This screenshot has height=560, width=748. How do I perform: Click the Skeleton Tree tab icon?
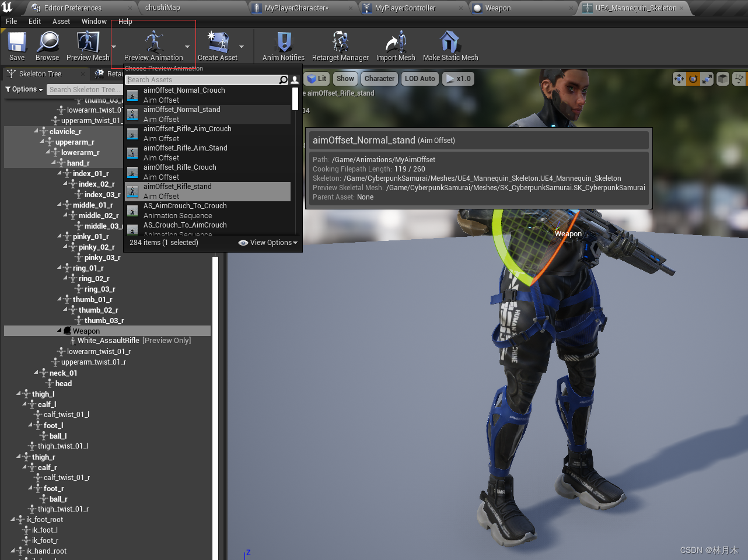pyautogui.click(x=11, y=73)
